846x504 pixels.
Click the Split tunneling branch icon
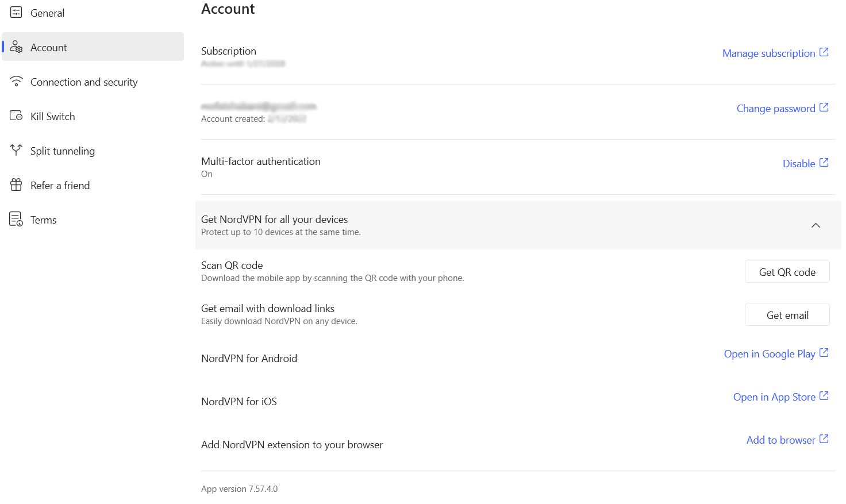click(x=16, y=150)
